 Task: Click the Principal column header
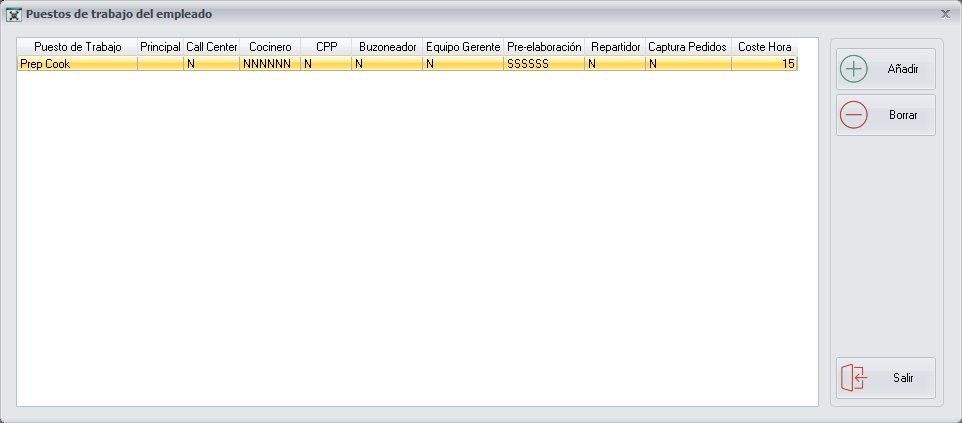click(160, 47)
